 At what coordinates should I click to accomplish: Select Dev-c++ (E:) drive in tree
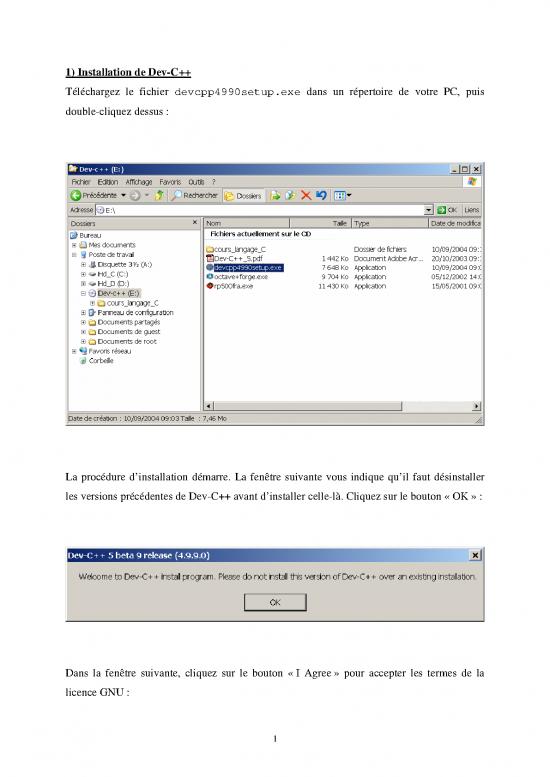click(x=118, y=293)
